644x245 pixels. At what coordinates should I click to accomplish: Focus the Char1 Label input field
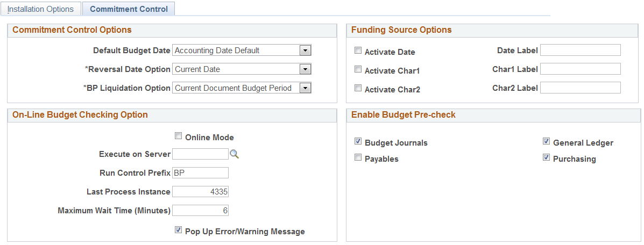(x=580, y=69)
